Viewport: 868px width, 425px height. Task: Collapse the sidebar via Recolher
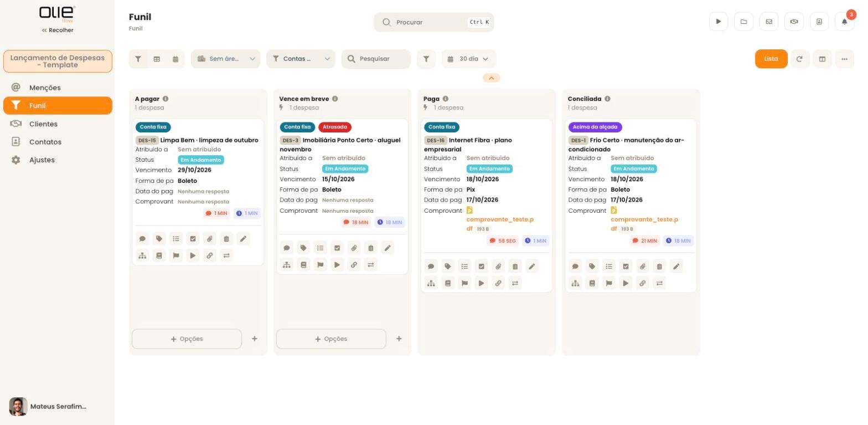point(58,30)
